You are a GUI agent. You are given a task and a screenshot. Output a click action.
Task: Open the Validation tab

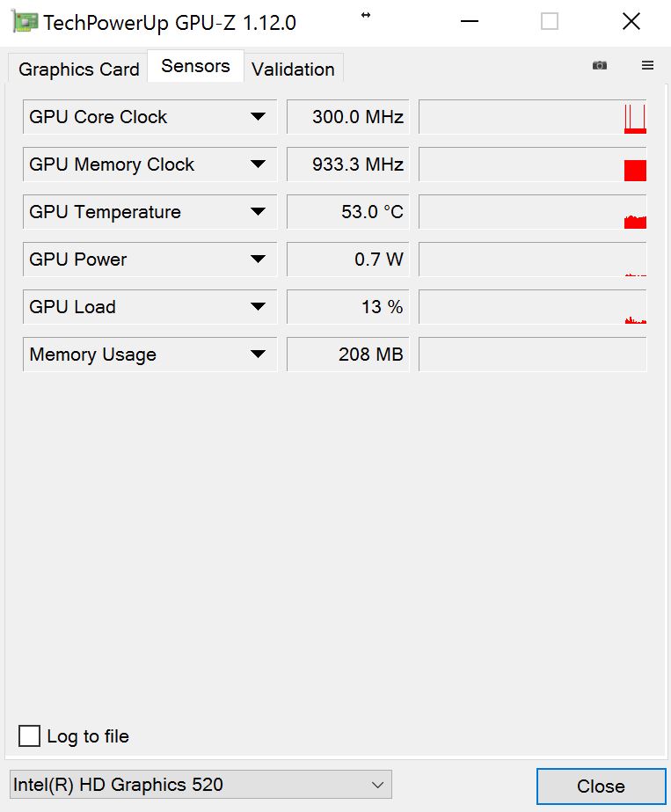(293, 69)
